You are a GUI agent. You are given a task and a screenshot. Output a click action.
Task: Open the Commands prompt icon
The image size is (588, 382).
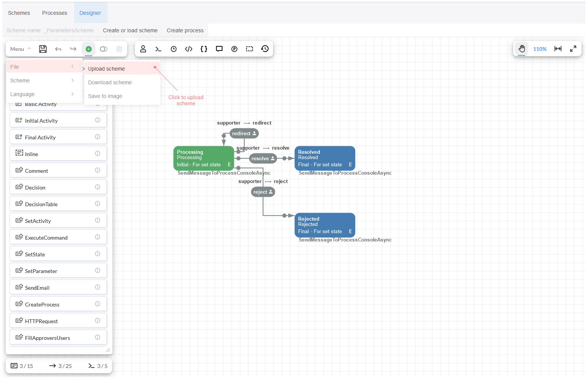(x=158, y=49)
